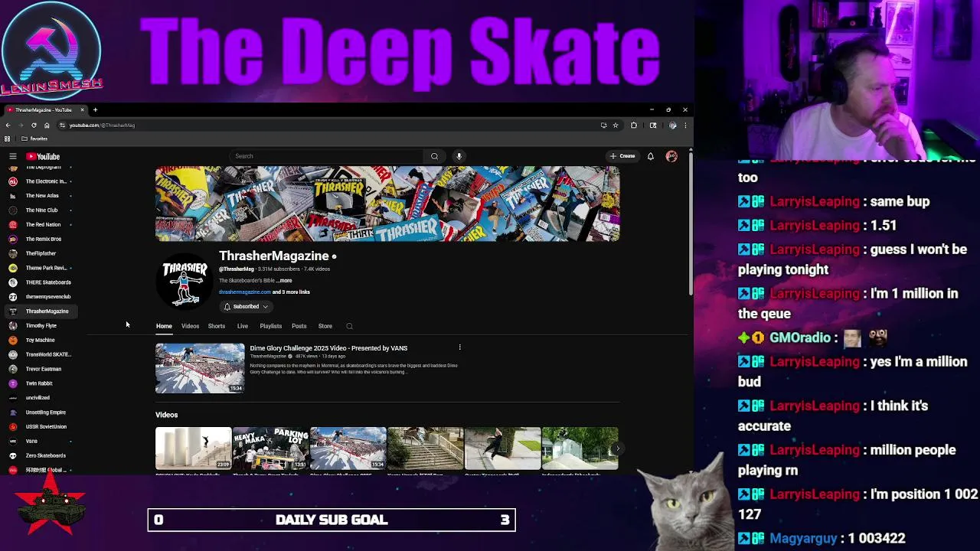Open the Subscribed notification dropdown

point(245,307)
